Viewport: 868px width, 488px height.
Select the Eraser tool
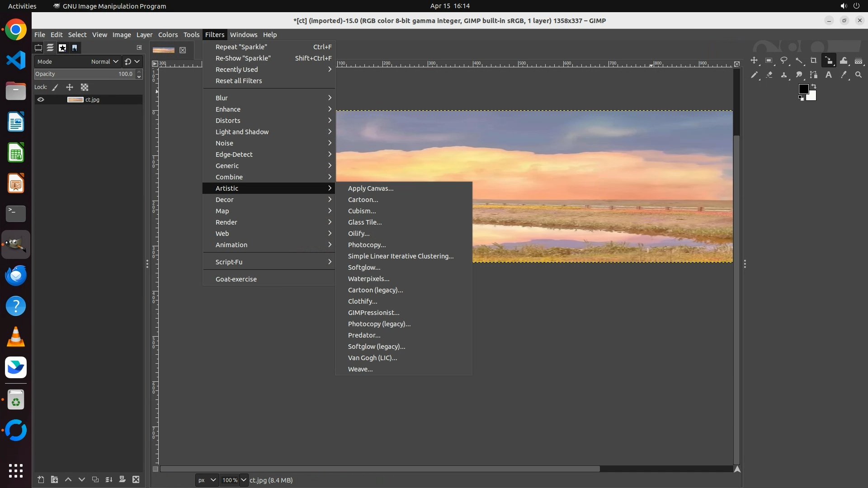point(769,75)
